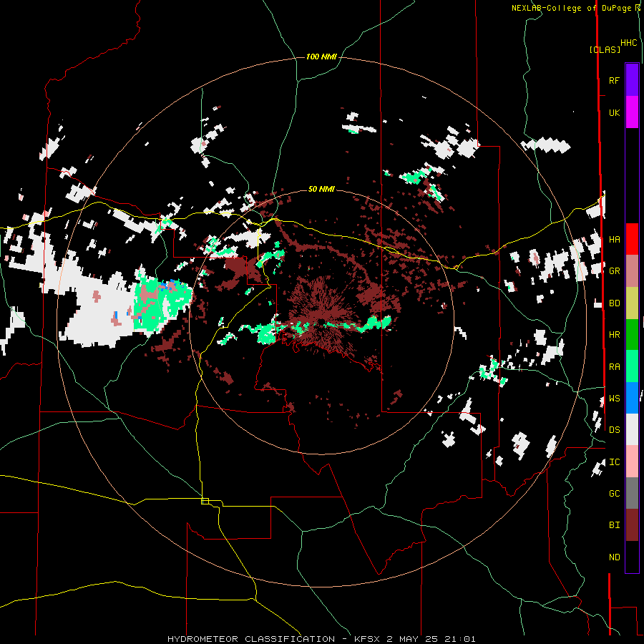644x644 pixels.
Task: Click the DS legend label
Action: click(x=614, y=430)
